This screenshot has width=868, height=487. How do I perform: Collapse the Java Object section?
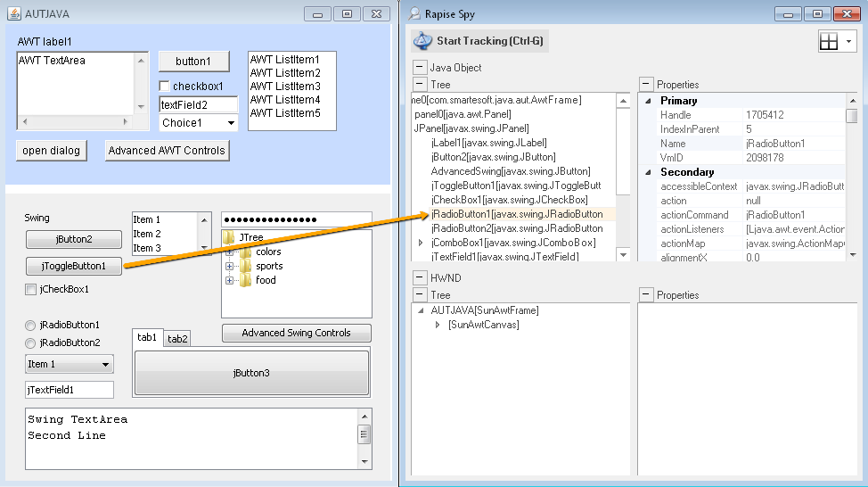[419, 68]
